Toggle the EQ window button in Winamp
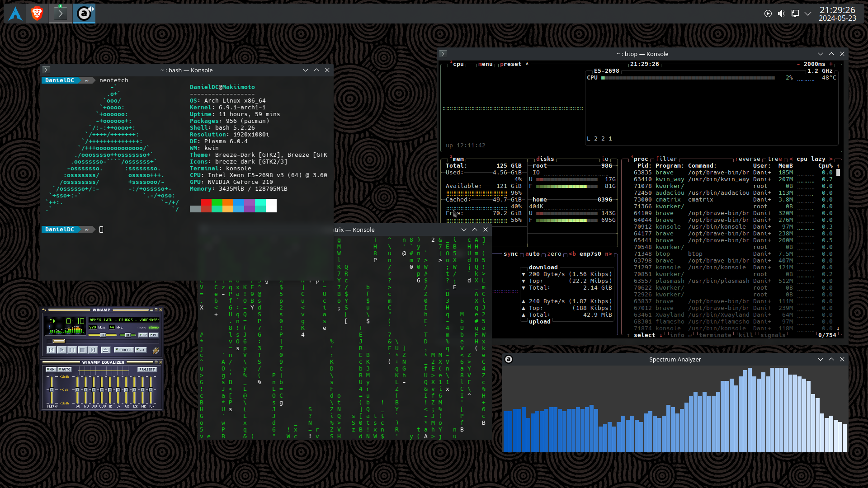The width and height of the screenshot is (868, 488). (143, 335)
